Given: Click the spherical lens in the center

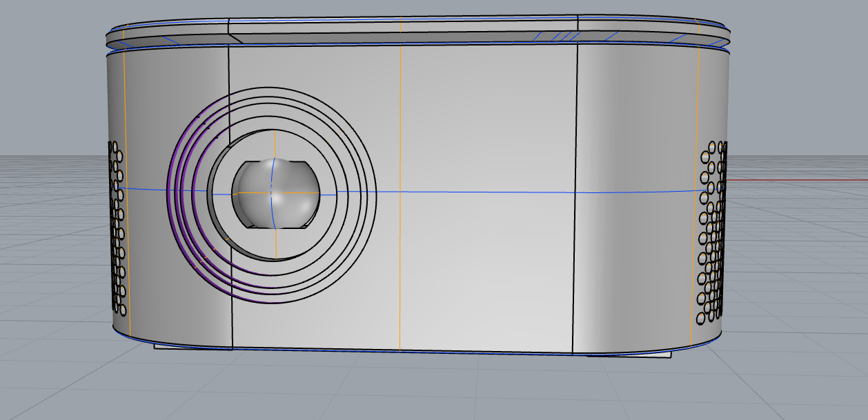Looking at the screenshot, I should tap(276, 193).
